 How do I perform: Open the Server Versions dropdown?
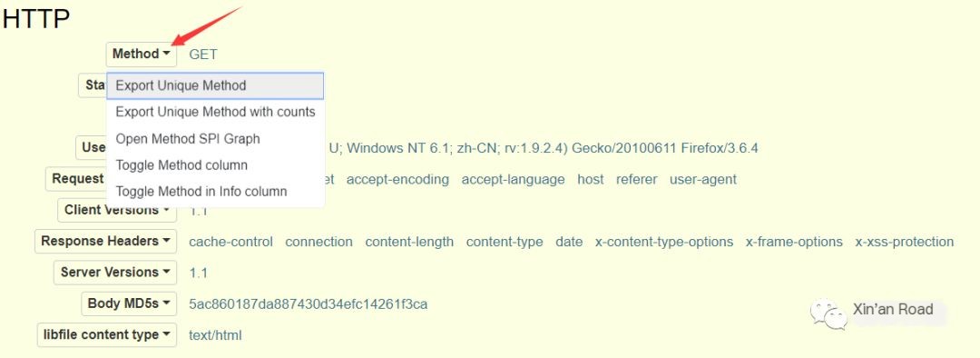pos(115,273)
